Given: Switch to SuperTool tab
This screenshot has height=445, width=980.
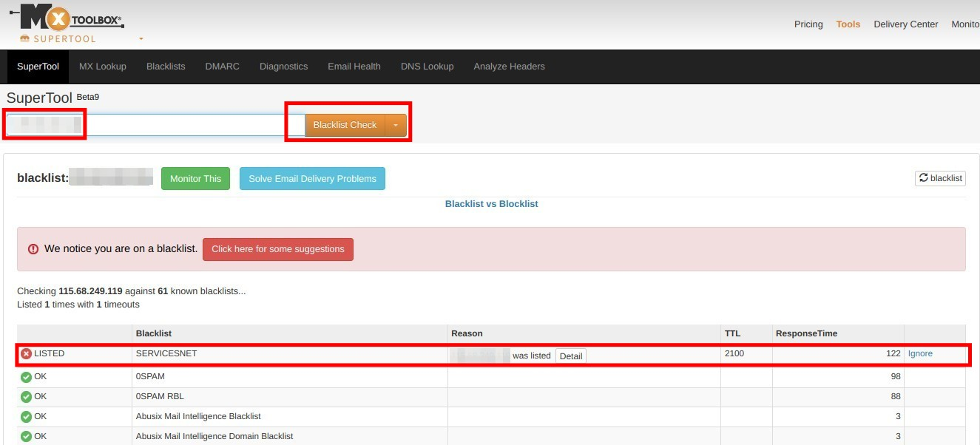Looking at the screenshot, I should click(38, 67).
